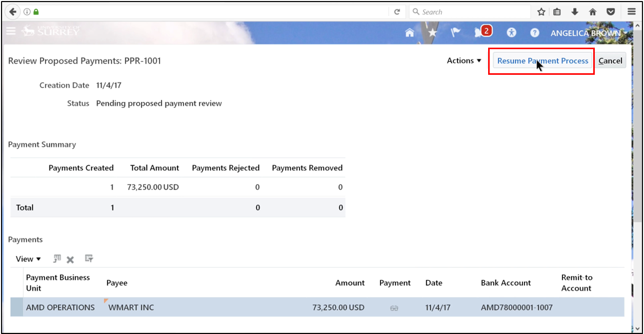Click the home icon in the navigation bar
Screen dimensions: 644x334
click(x=410, y=32)
